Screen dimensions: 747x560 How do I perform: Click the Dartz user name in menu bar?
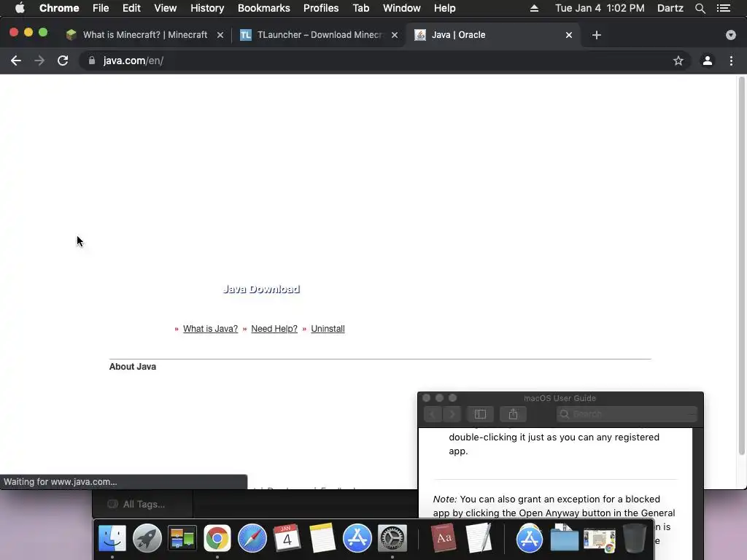[670, 8]
